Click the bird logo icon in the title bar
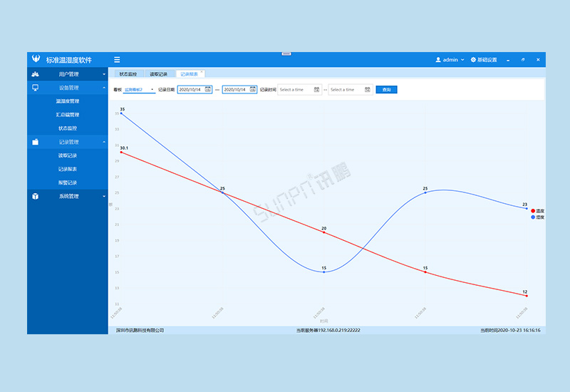Viewport: 570px width, 392px height. pyautogui.click(x=36, y=58)
